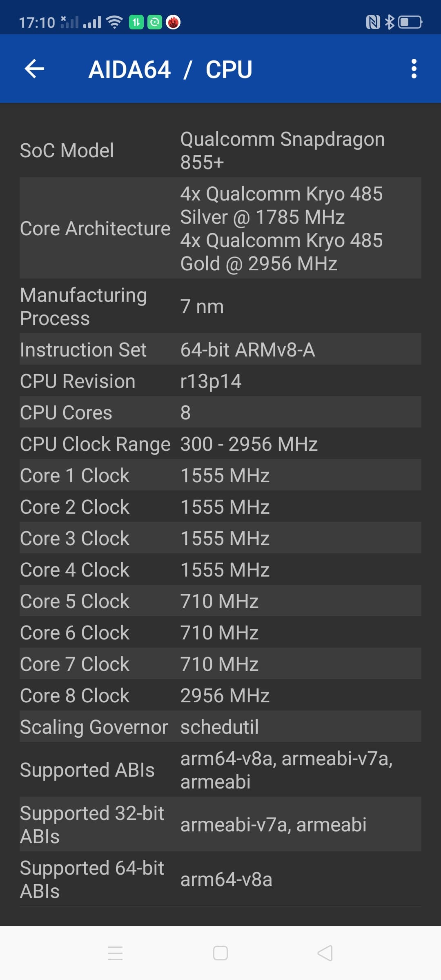
Task: Select the Core 8 Clock row
Action: [x=220, y=695]
